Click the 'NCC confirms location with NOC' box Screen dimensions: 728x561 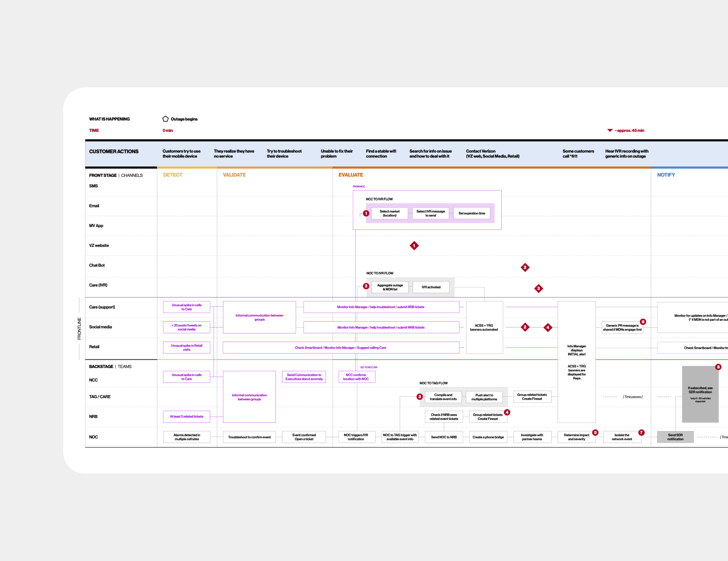[357, 377]
